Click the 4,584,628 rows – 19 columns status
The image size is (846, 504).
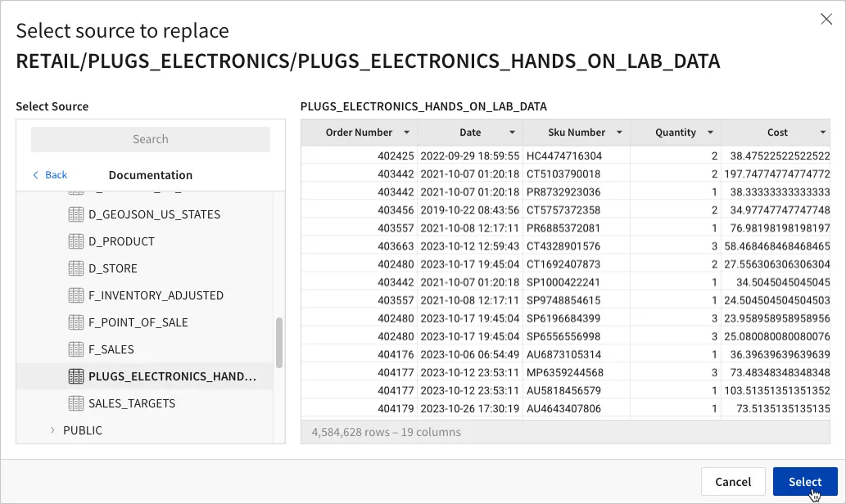click(387, 432)
